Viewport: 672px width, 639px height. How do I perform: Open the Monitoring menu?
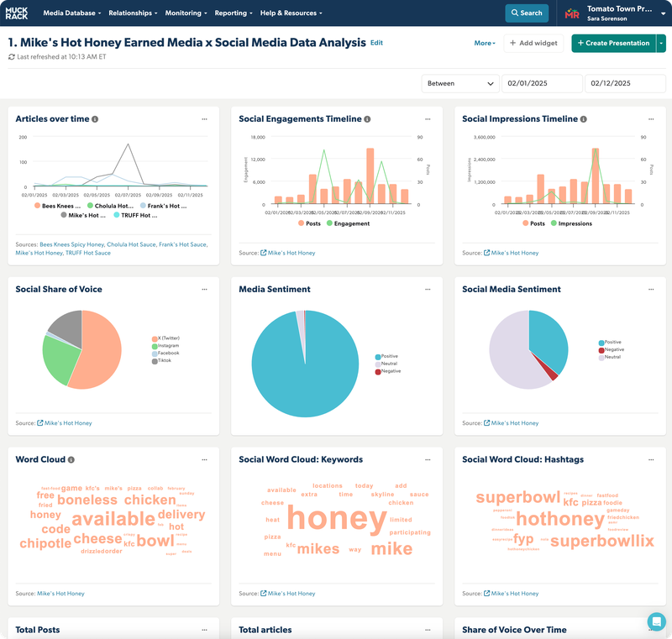pos(183,13)
